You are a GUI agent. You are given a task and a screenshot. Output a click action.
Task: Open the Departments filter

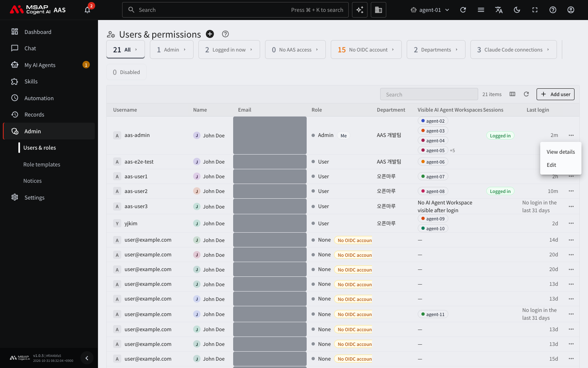click(x=436, y=49)
